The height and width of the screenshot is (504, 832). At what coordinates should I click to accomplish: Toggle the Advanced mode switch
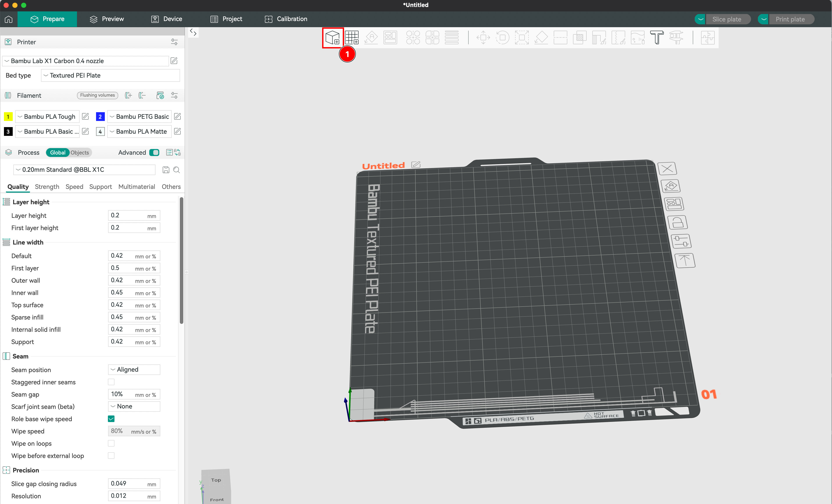click(154, 153)
